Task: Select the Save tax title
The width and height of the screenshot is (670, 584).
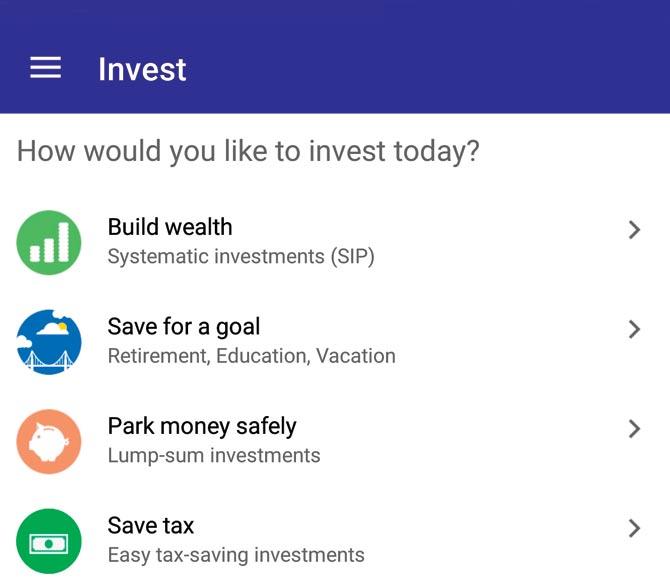Action: coord(151,525)
